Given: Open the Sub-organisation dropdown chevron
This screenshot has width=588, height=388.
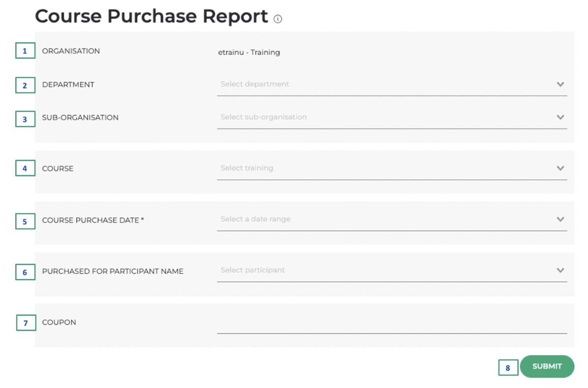Looking at the screenshot, I should tap(560, 117).
